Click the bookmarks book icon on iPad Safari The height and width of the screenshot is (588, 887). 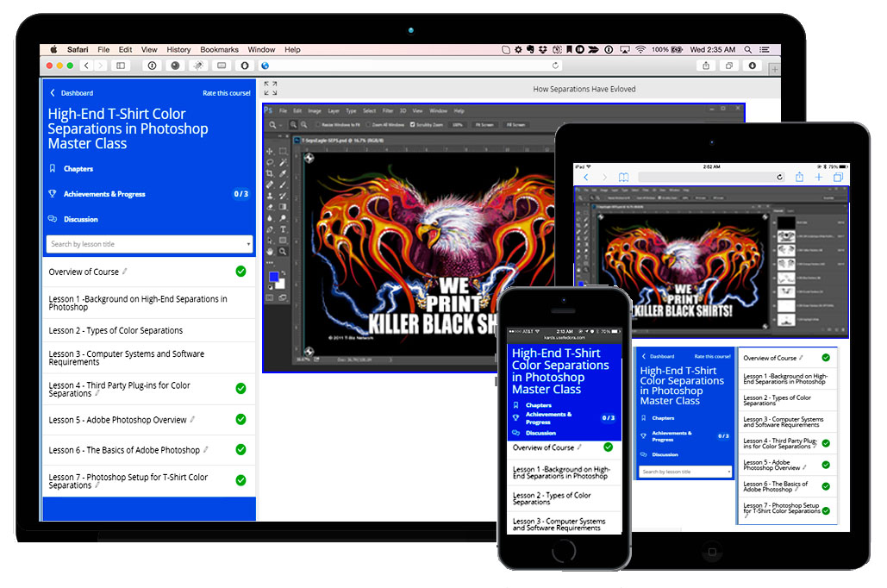623,177
